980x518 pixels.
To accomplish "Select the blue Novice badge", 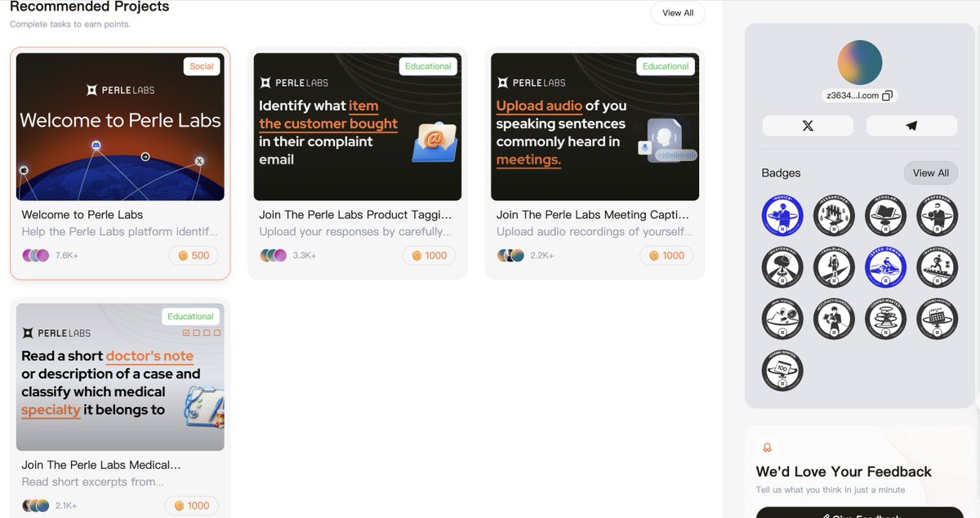I will (x=782, y=216).
